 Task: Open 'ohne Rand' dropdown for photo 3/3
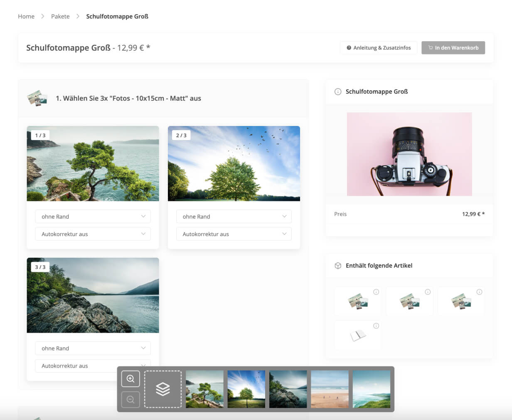[93, 348]
